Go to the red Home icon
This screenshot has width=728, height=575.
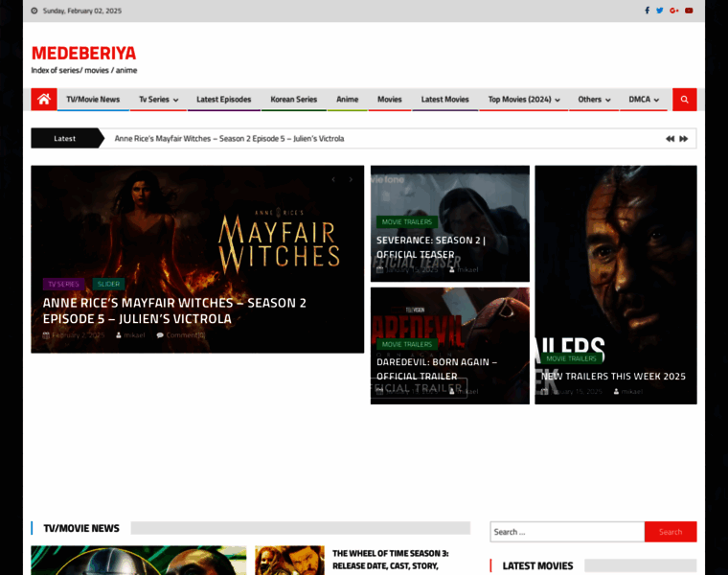[x=44, y=100]
